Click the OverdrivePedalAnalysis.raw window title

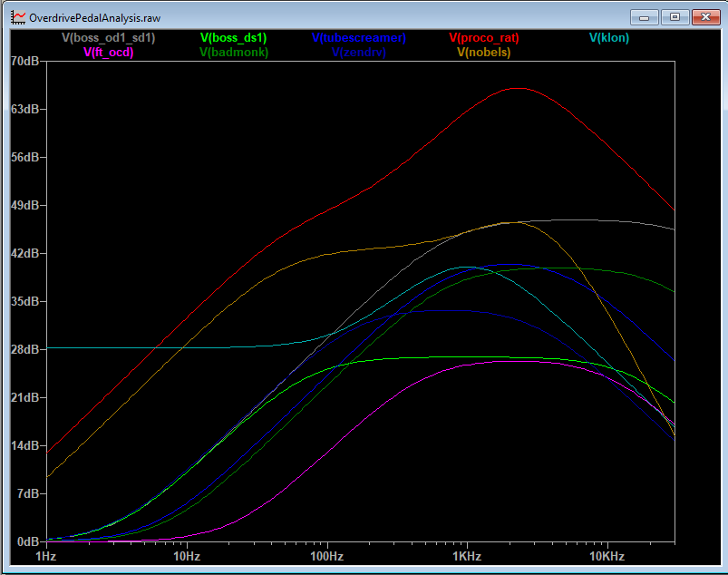click(94, 18)
